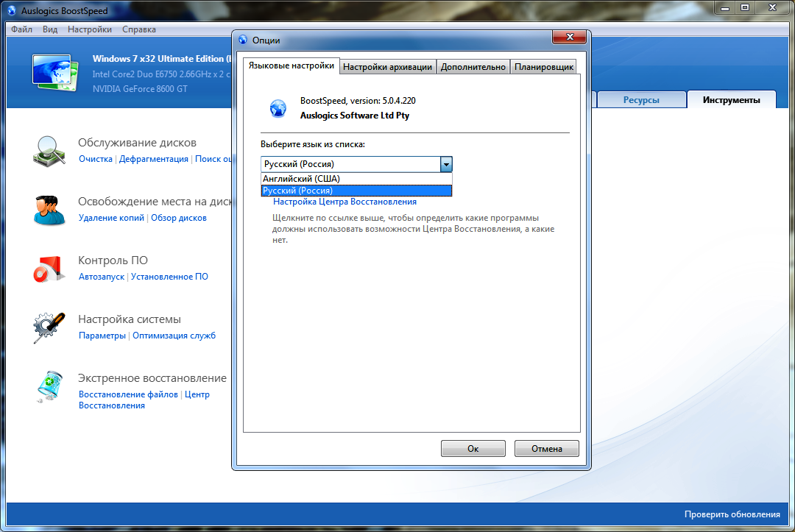Choose Русский (Россия) in the language list

coord(356,191)
